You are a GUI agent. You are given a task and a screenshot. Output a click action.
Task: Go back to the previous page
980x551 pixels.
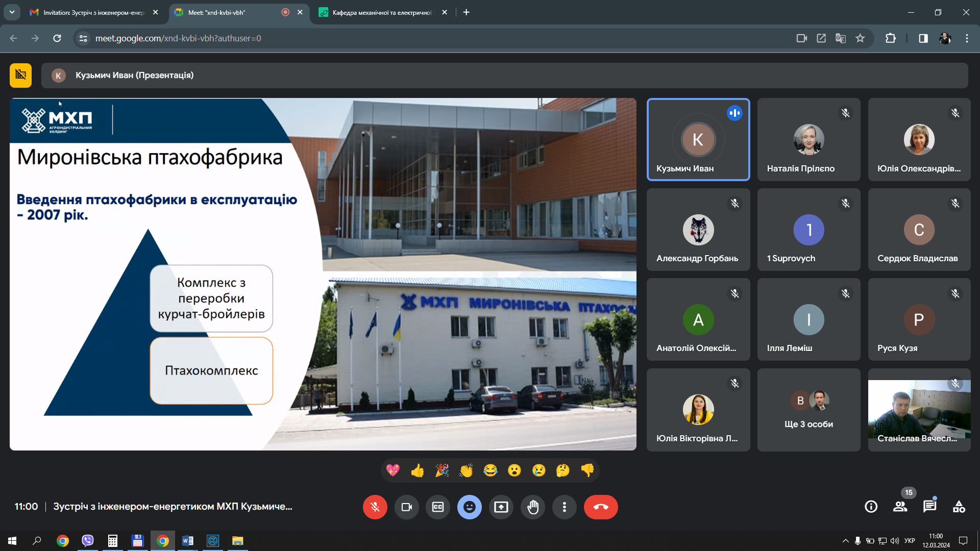(x=14, y=38)
